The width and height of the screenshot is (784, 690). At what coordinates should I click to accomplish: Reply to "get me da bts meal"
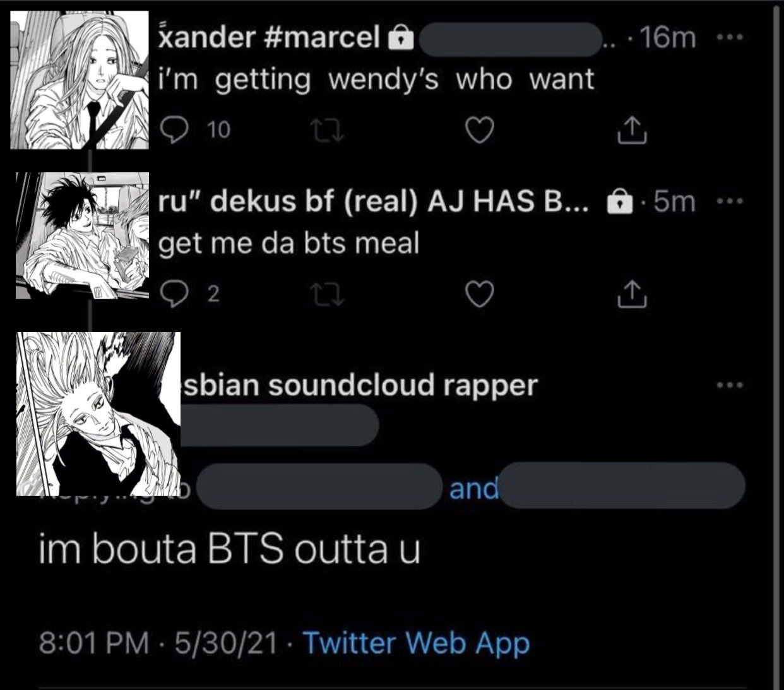pyautogui.click(x=171, y=294)
